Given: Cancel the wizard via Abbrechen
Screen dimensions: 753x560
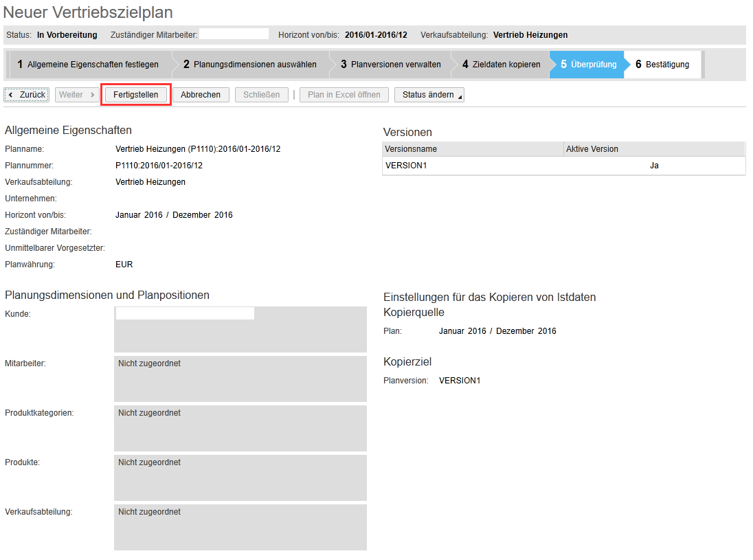Looking at the screenshot, I should 201,95.
